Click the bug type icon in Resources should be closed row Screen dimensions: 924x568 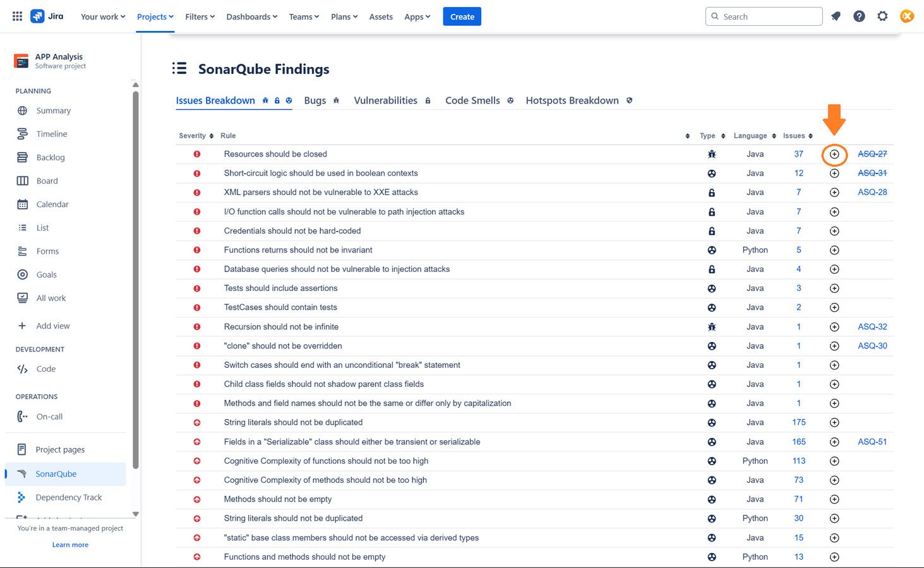pos(712,154)
